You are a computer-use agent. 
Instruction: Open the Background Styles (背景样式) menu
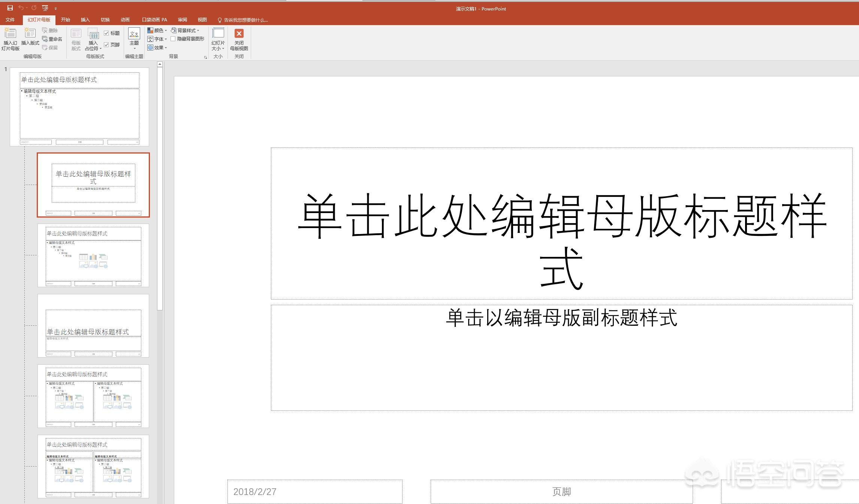click(186, 30)
